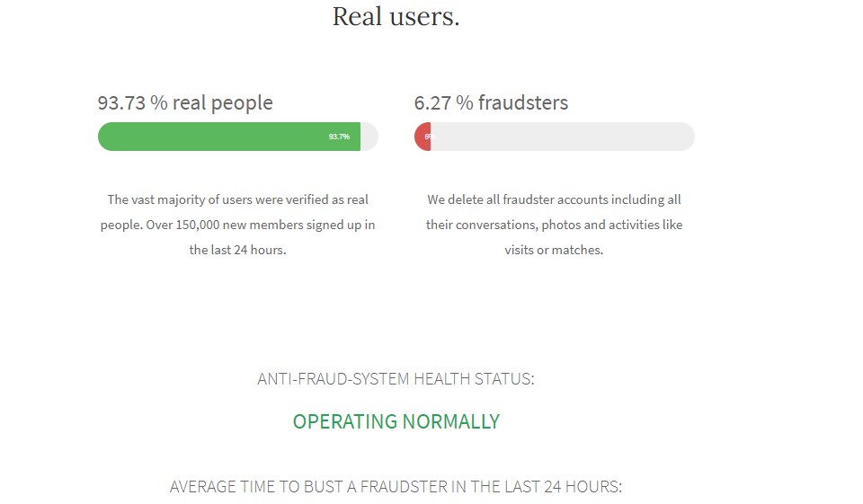
Task: Click the gray unfilled end of the real-people bar
Action: point(369,137)
